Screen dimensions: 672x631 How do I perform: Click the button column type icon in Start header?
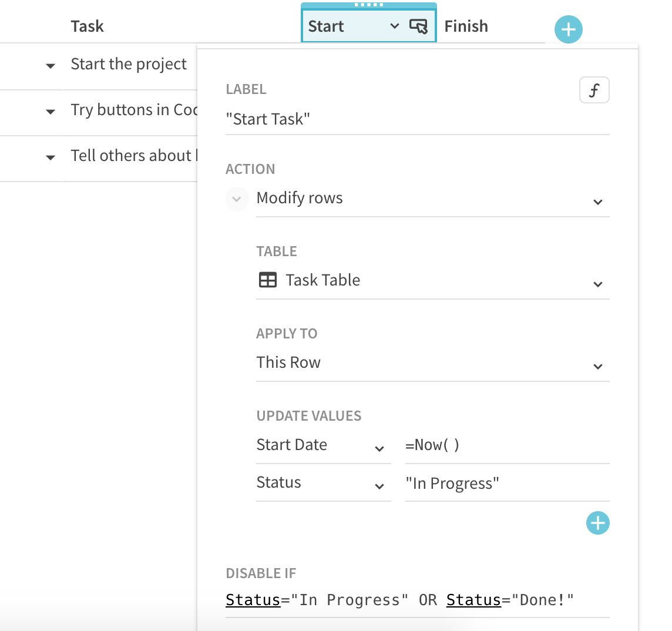click(x=418, y=26)
